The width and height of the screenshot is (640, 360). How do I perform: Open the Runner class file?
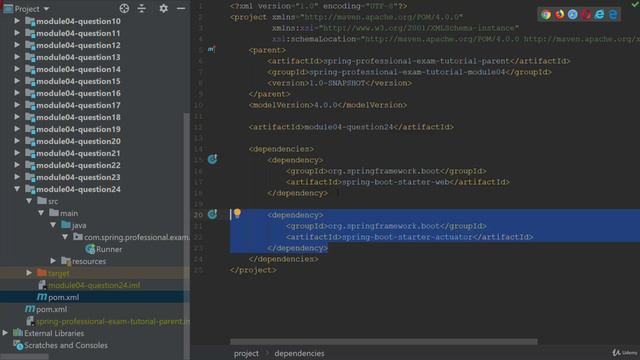click(x=109, y=249)
